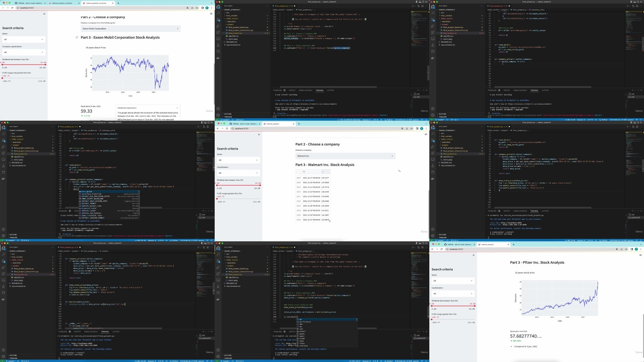Open Sector dropdown on Exxon Mobil page

coord(24,39)
